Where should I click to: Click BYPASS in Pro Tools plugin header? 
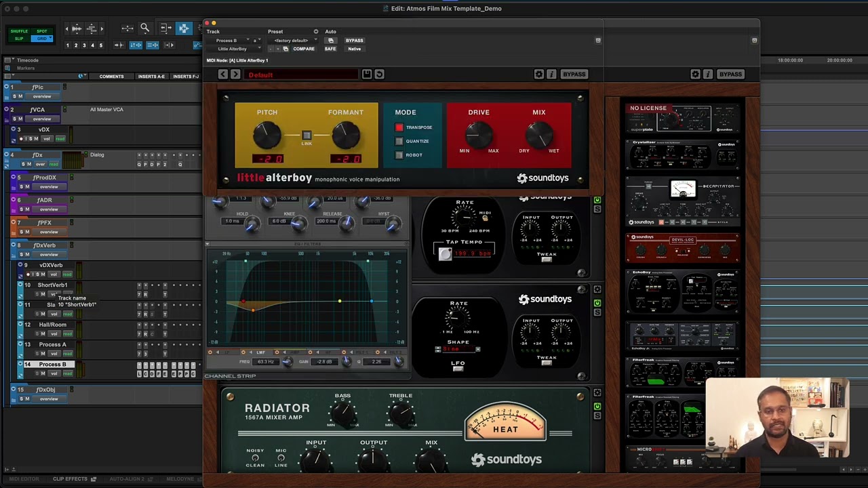coord(354,41)
